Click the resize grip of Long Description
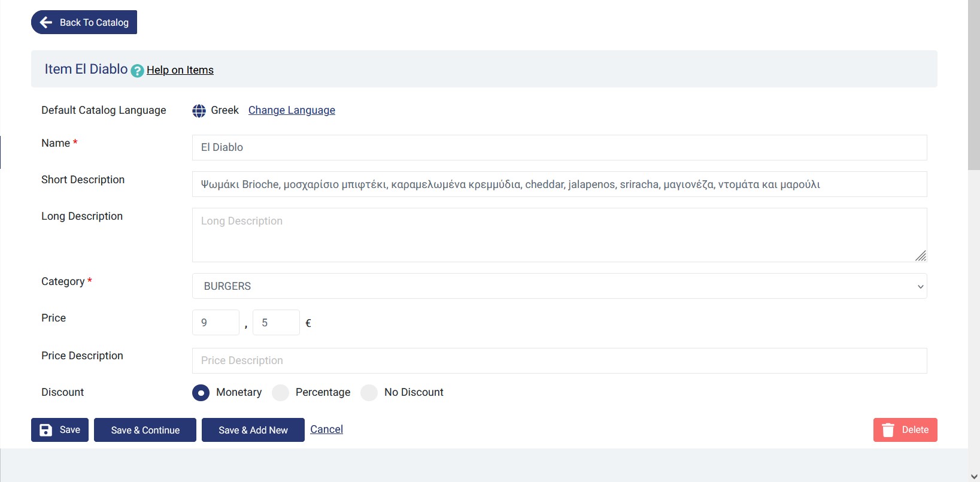Image resolution: width=980 pixels, height=482 pixels. [921, 256]
